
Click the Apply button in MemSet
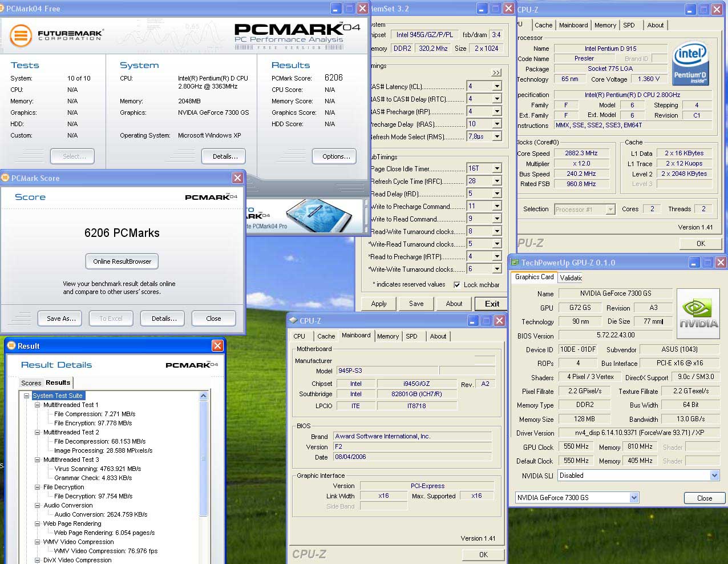(x=379, y=304)
